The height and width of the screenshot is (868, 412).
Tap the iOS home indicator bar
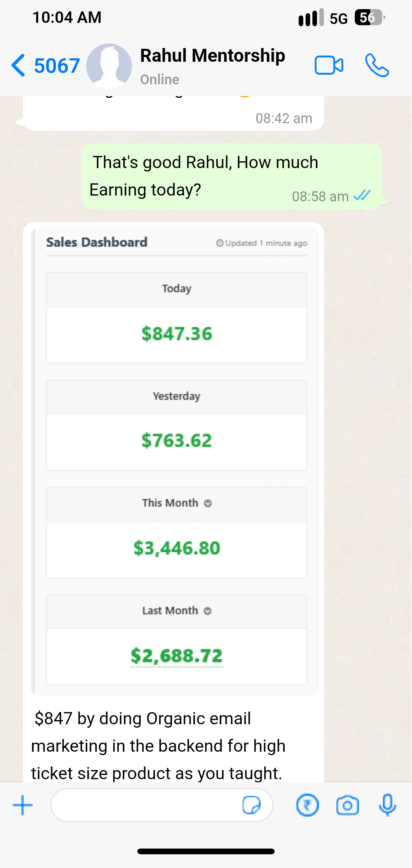(206, 852)
